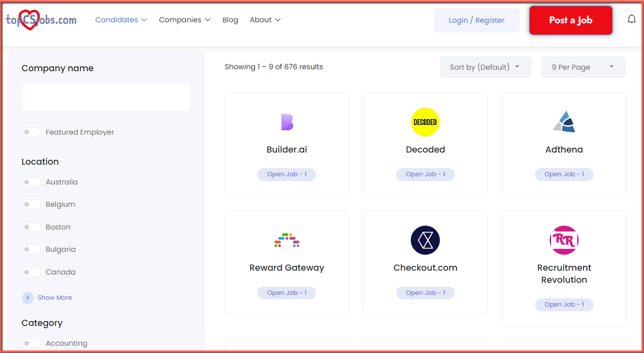
Task: Click the Login / Register button
Action: [x=477, y=20]
